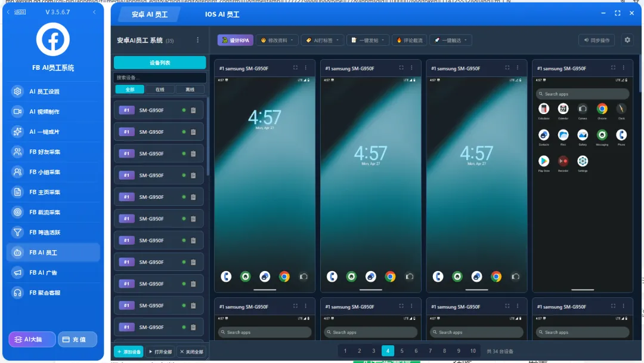Tap Messaging icon in the app drawer
This screenshot has width=644, height=363.
(602, 135)
